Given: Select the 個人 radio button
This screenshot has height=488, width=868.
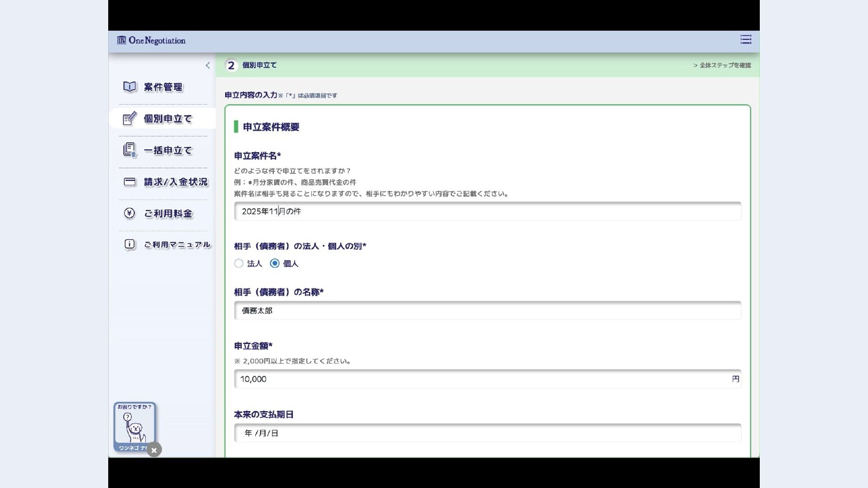Looking at the screenshot, I should 275,264.
